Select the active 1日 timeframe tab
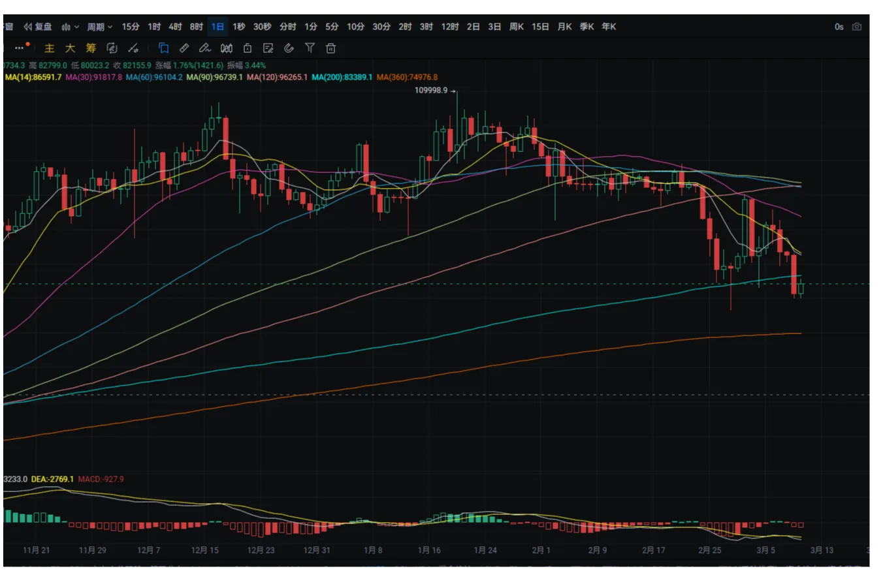Screen dimensions: 883x588 click(217, 27)
